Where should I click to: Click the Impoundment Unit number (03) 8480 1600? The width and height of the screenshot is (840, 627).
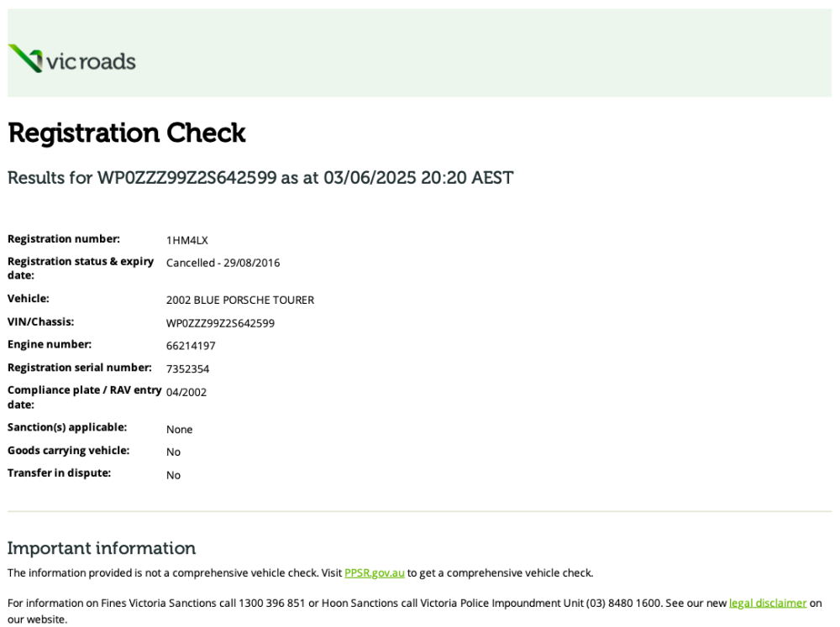pos(623,603)
